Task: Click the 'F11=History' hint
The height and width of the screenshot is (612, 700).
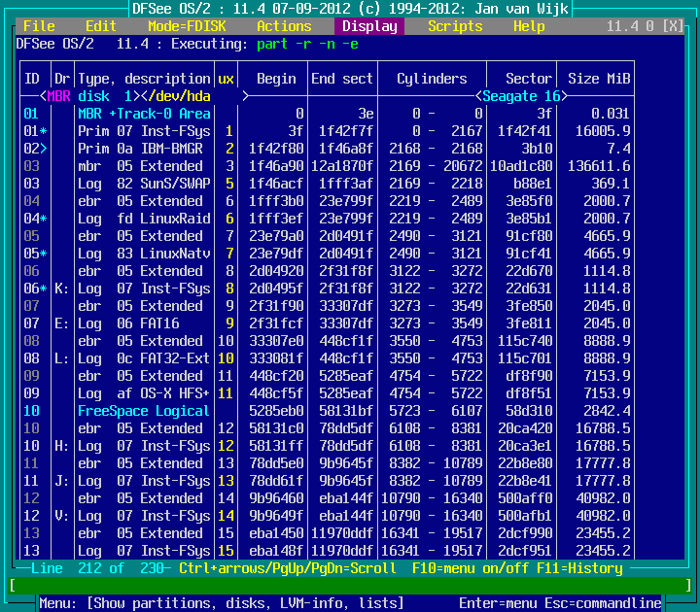Action: (579, 568)
